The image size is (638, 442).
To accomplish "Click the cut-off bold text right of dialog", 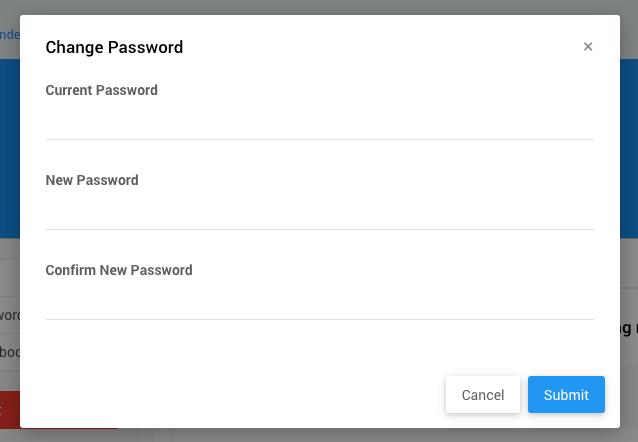I will (628, 328).
